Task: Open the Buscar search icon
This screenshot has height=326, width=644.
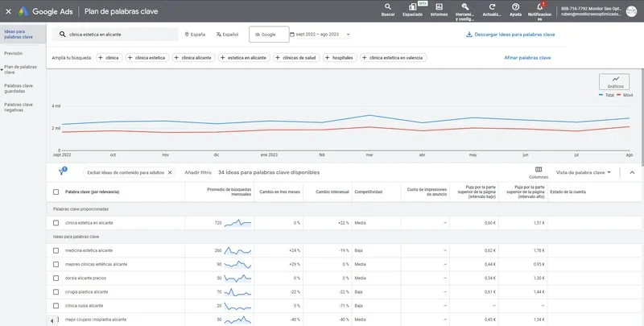Action: (x=388, y=7)
